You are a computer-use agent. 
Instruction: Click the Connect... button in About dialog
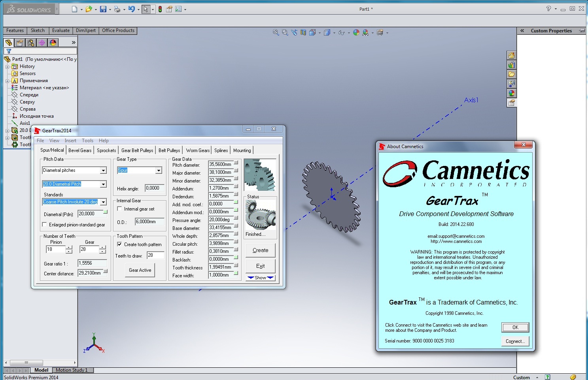pos(515,341)
